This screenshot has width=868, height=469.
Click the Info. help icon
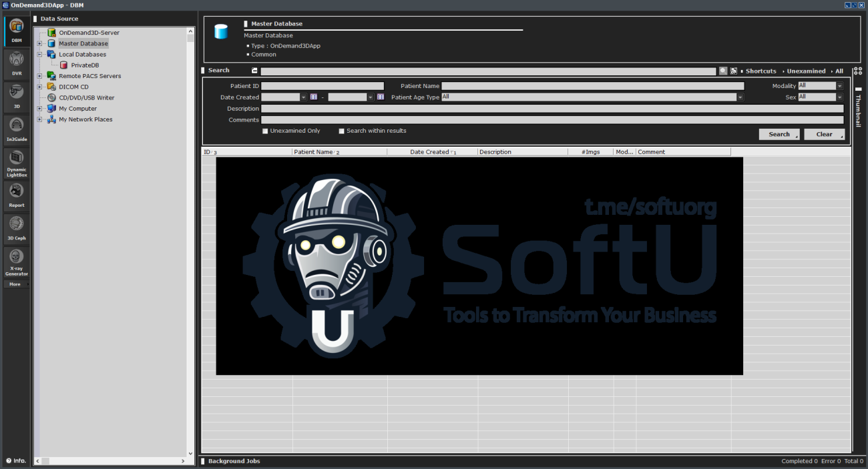(x=9, y=461)
